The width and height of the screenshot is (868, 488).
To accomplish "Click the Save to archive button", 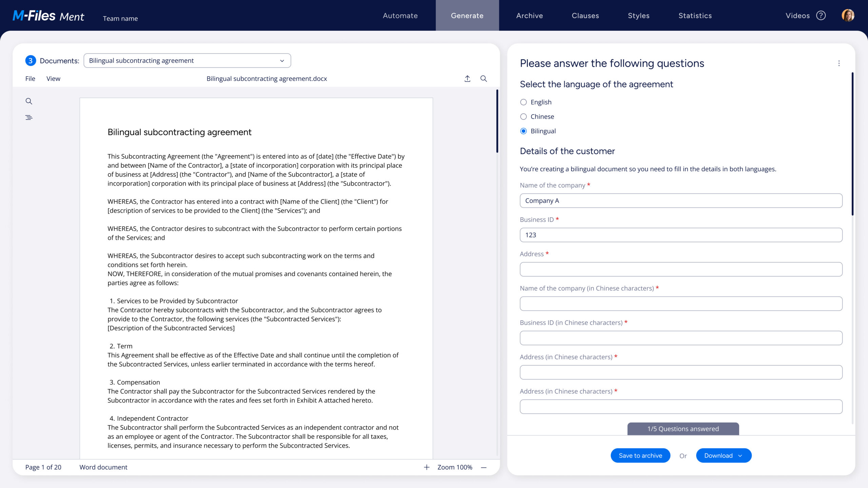I will pyautogui.click(x=640, y=456).
